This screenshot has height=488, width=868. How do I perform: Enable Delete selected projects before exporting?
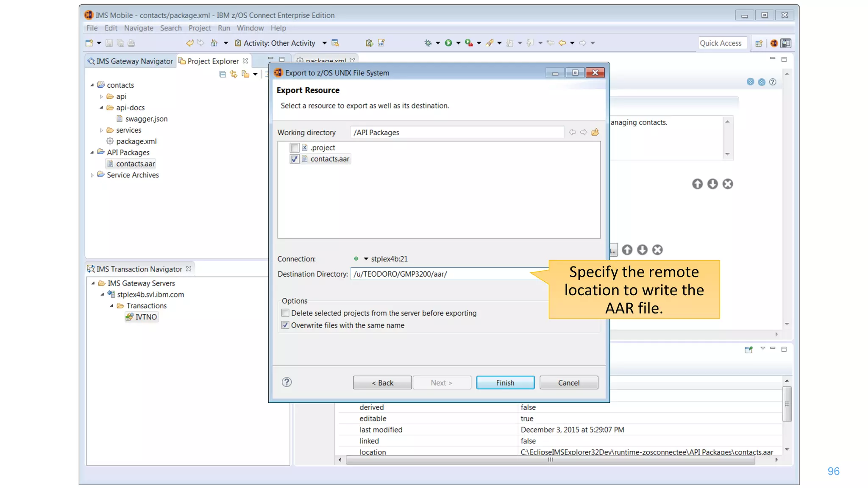(x=285, y=313)
